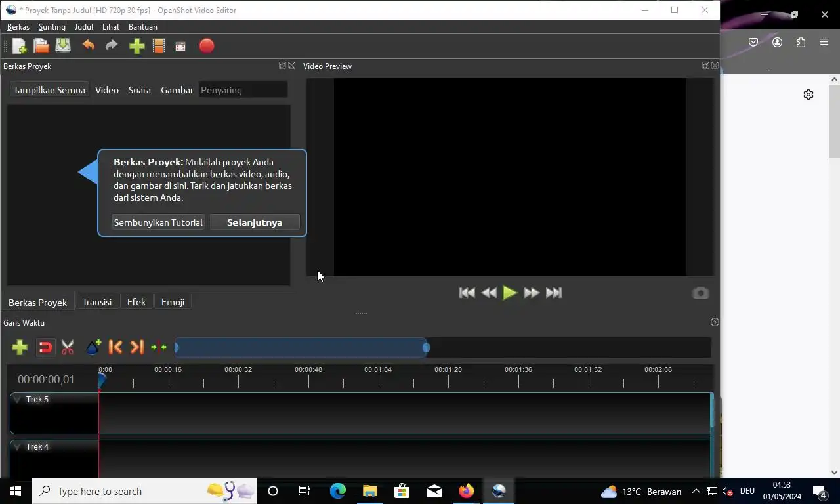Add a track with the timeline plus icon
The image size is (840, 504).
pyautogui.click(x=20, y=347)
